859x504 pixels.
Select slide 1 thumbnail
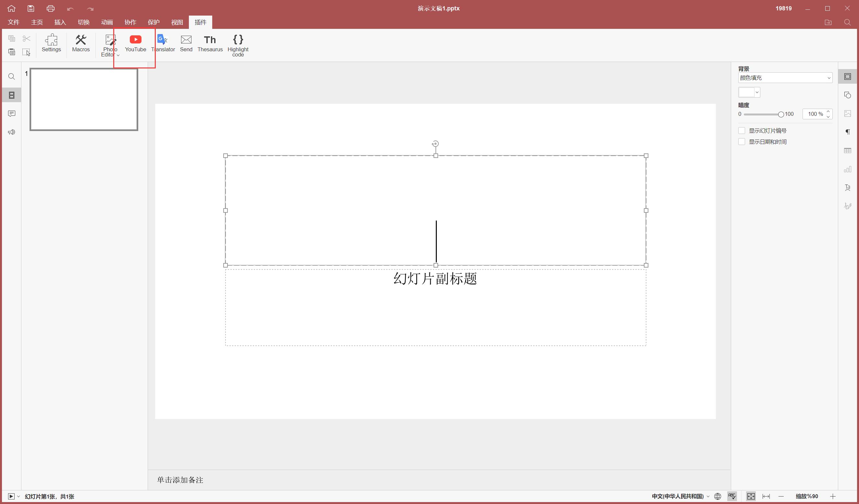(84, 100)
